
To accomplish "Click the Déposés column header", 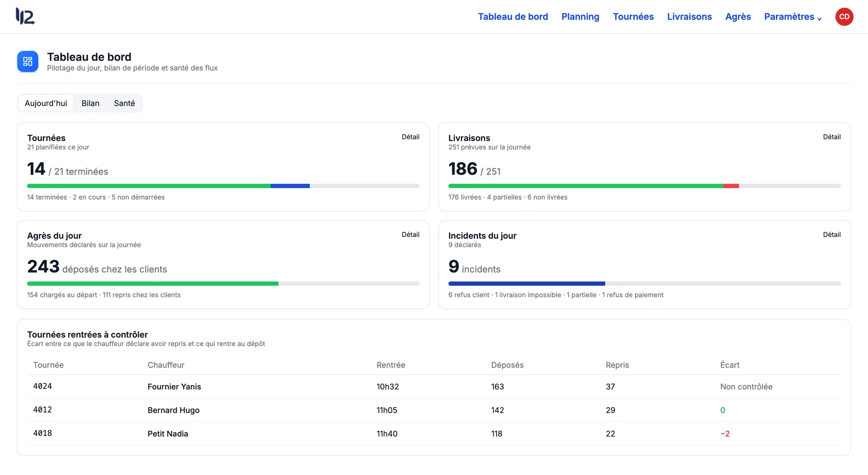I will pyautogui.click(x=507, y=365).
